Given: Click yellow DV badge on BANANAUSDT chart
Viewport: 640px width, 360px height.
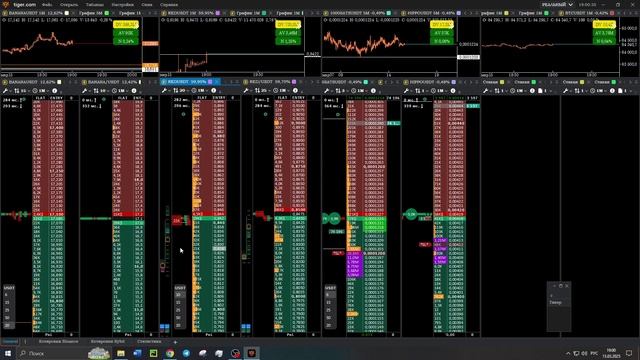Looking at the screenshot, I should 126,25.
